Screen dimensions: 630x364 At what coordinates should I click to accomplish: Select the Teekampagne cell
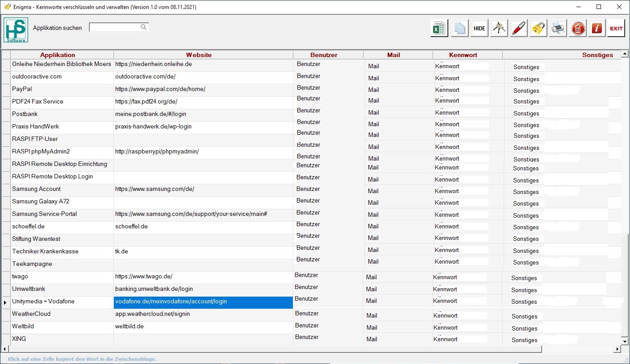[62, 265]
